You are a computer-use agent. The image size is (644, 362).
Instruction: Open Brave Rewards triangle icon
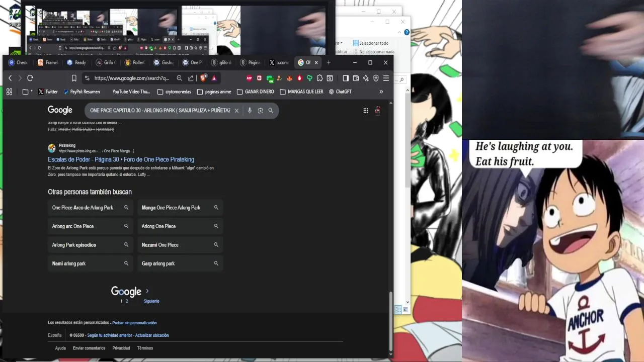pyautogui.click(x=214, y=78)
